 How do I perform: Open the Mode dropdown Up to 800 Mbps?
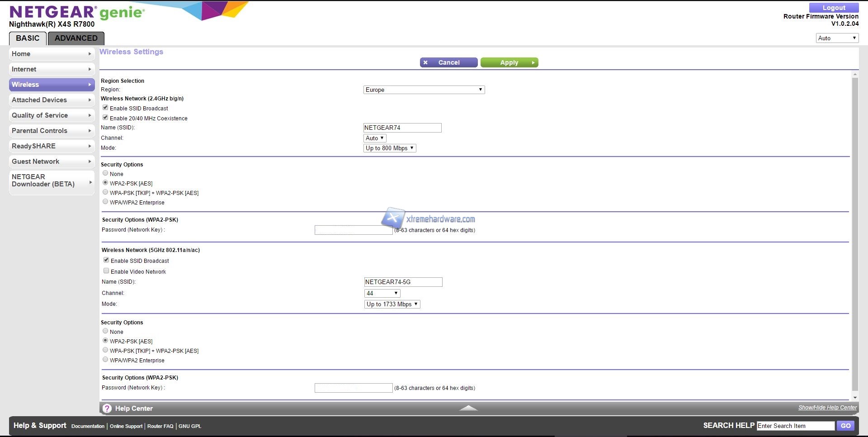point(389,148)
